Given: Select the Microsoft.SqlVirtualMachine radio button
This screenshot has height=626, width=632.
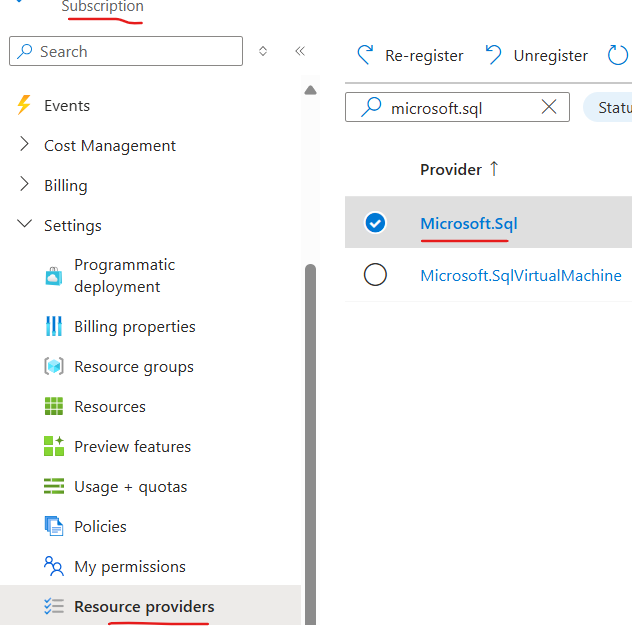Looking at the screenshot, I should point(375,275).
